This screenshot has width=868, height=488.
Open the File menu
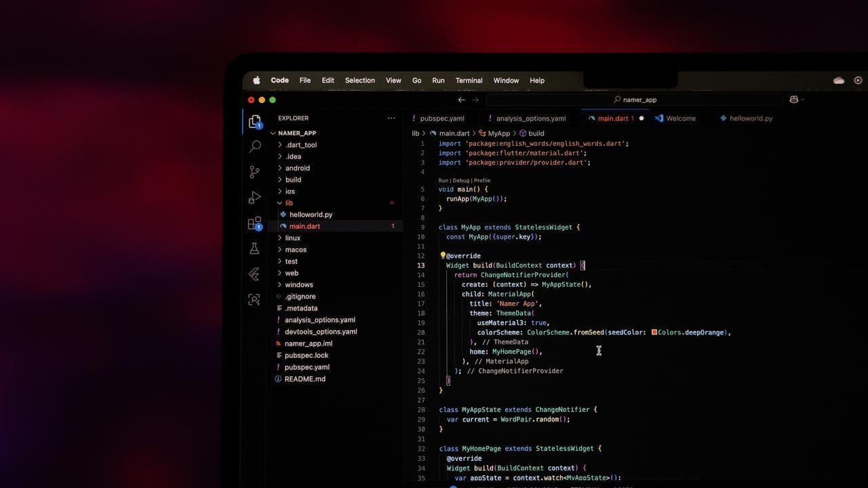click(x=305, y=81)
